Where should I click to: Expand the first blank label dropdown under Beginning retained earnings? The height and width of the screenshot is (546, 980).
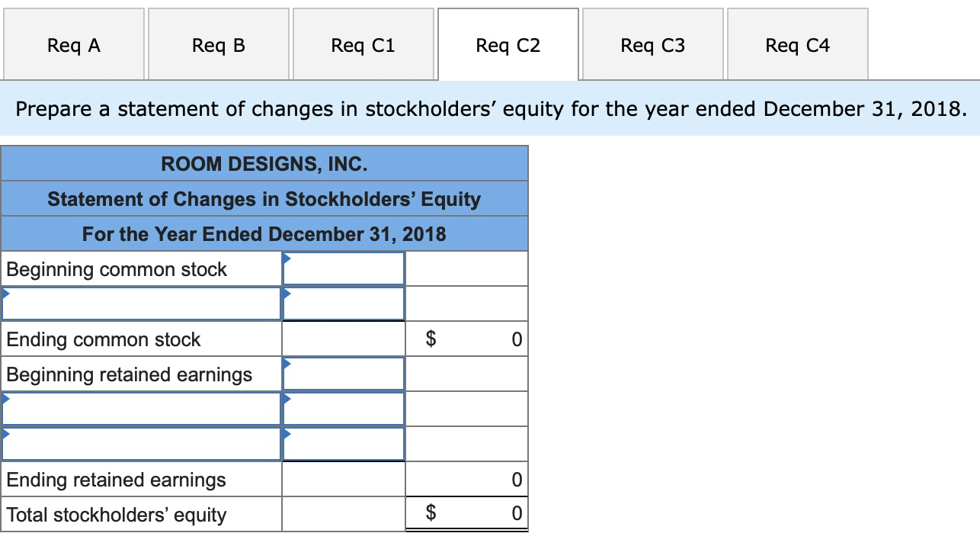[x=141, y=409]
